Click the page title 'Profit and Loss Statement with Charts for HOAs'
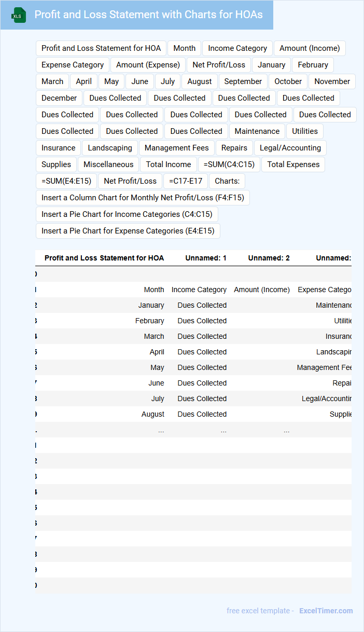The height and width of the screenshot is (632, 364). tap(148, 15)
